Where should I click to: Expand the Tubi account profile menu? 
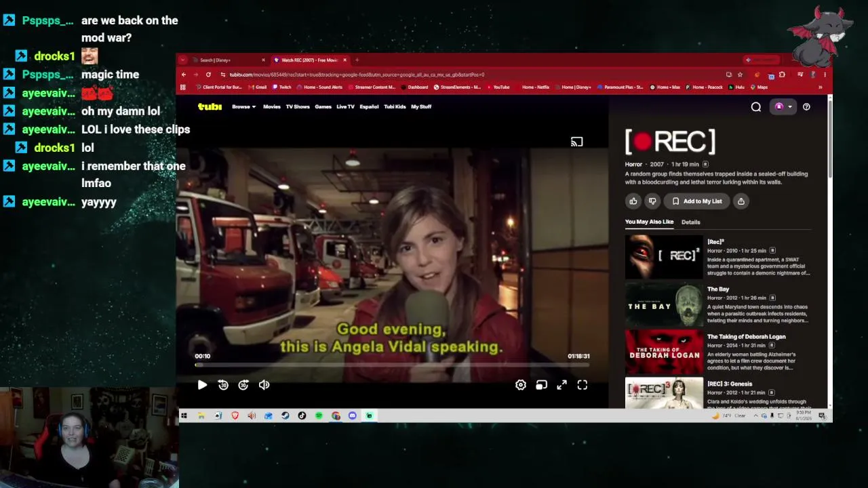coord(783,106)
